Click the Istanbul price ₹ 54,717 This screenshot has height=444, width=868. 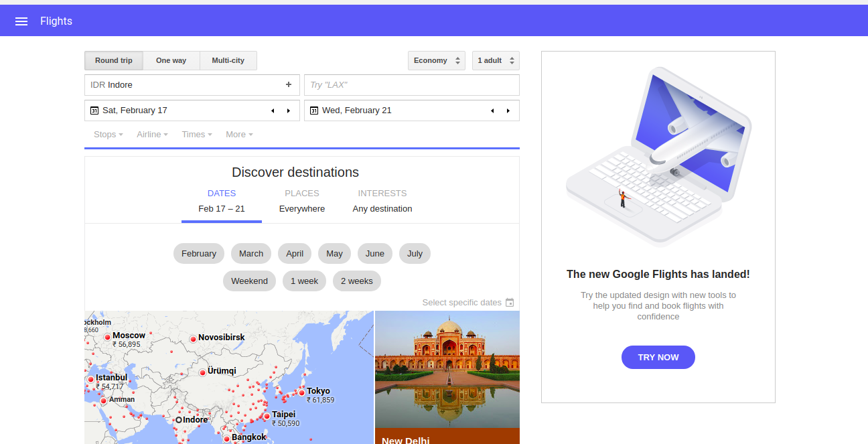click(x=110, y=386)
